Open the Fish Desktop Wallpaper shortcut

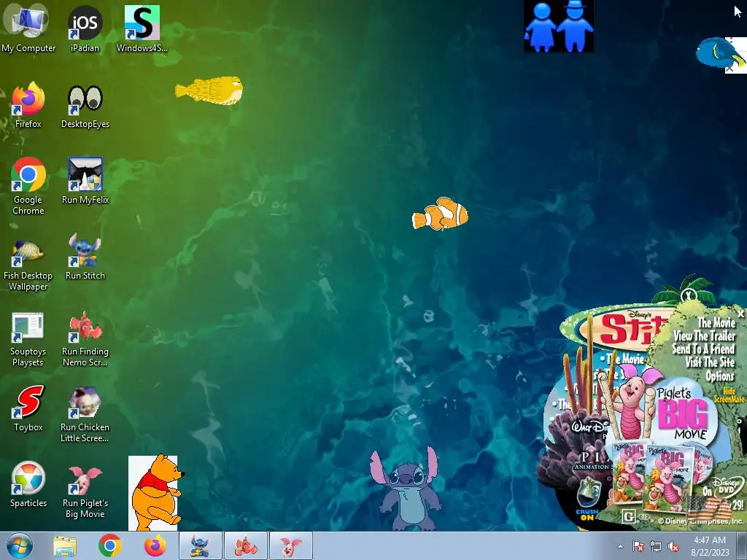tap(28, 265)
